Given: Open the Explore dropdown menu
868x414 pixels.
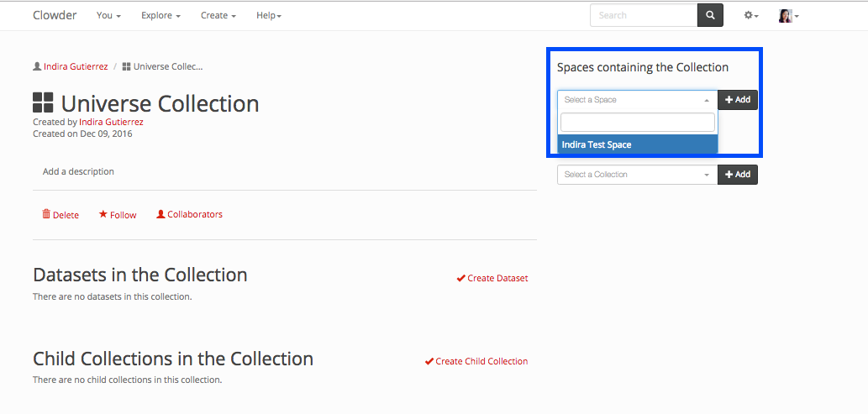Looking at the screenshot, I should pyautogui.click(x=160, y=16).
